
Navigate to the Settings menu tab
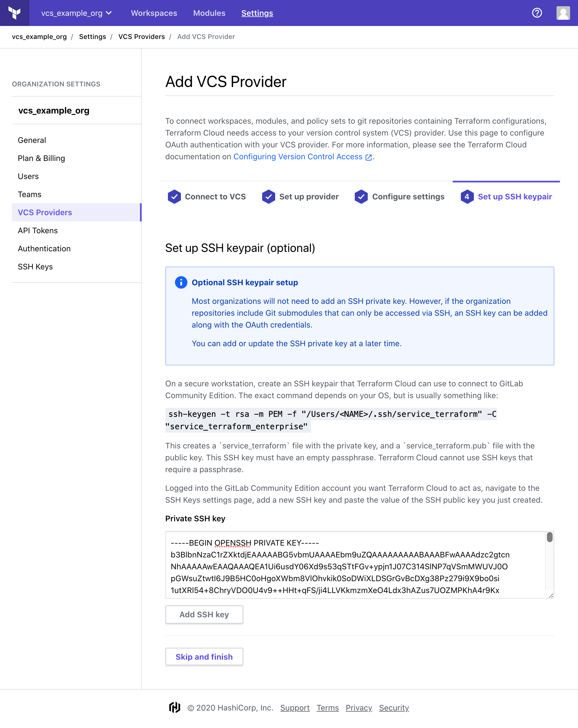[x=257, y=13]
